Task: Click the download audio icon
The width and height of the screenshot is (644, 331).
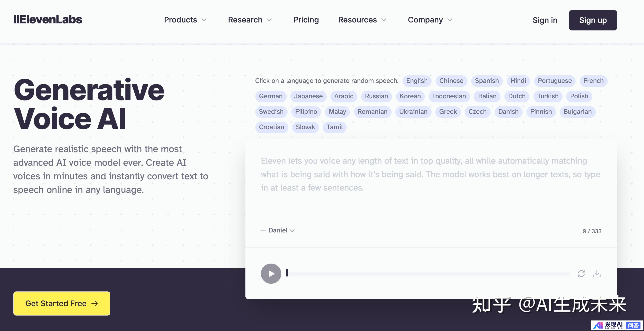Action: [x=597, y=274]
